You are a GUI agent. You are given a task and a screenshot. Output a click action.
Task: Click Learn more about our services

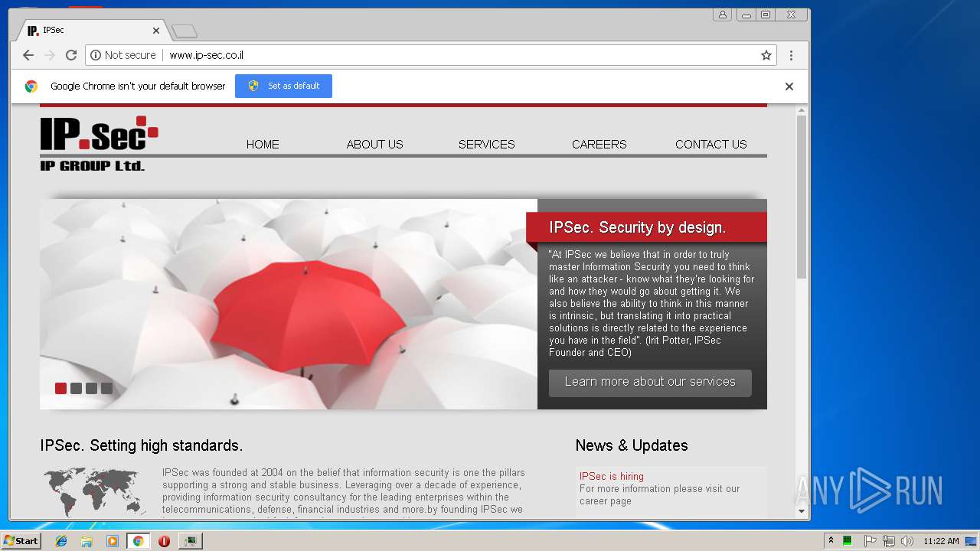tap(650, 383)
